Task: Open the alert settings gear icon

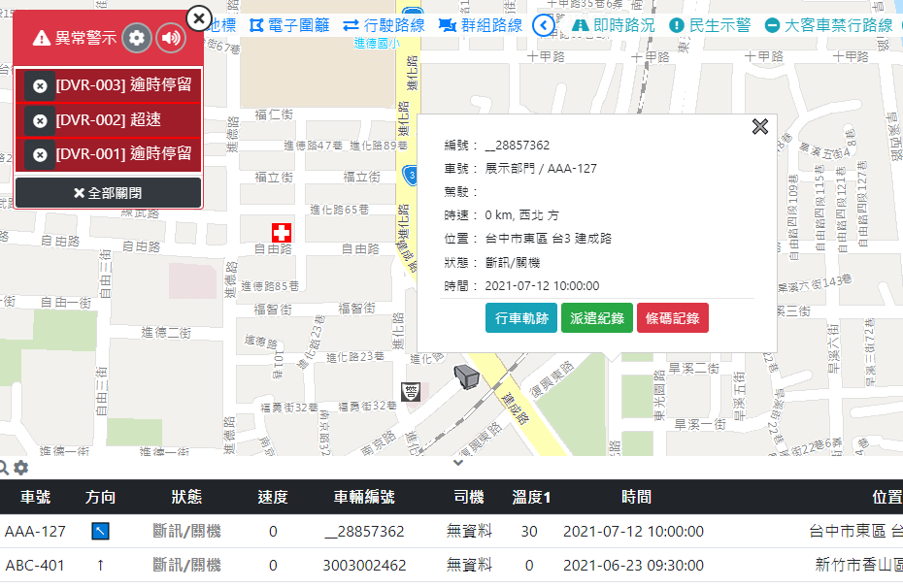Action: point(137,38)
